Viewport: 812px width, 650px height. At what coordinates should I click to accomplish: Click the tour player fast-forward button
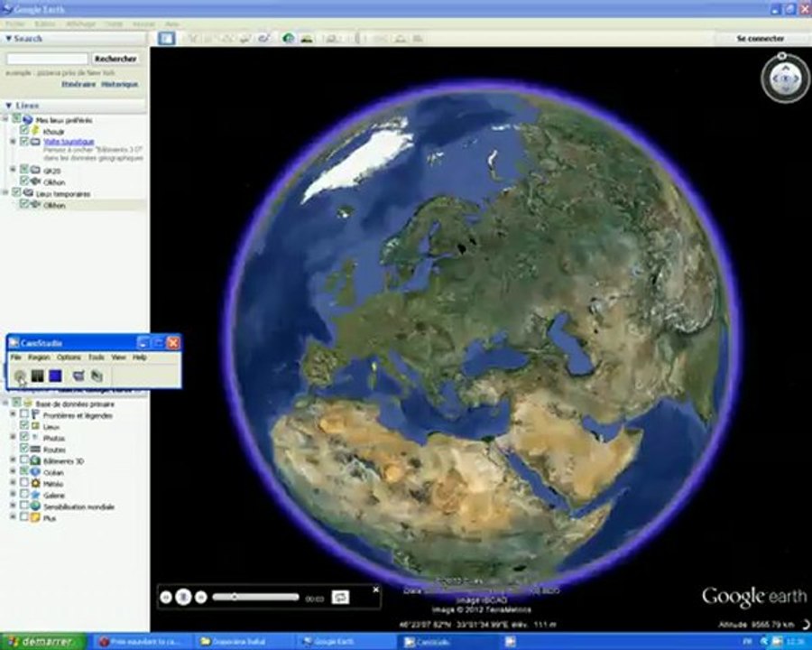tap(201, 597)
